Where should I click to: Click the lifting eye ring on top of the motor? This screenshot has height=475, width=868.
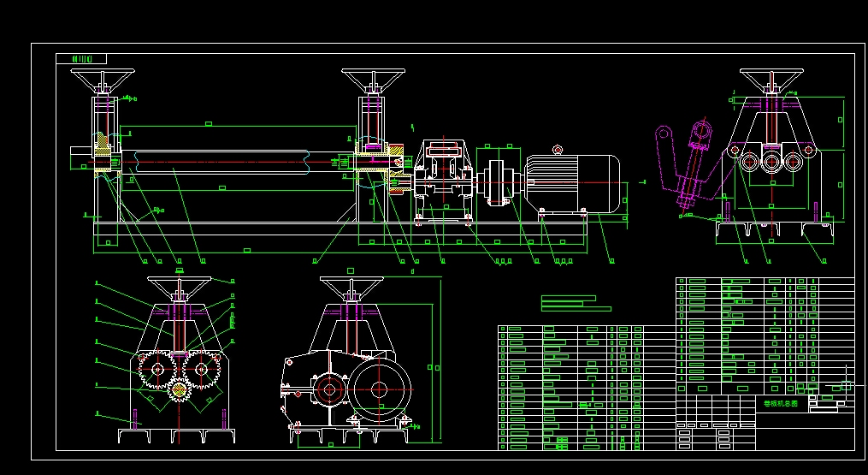point(558,150)
